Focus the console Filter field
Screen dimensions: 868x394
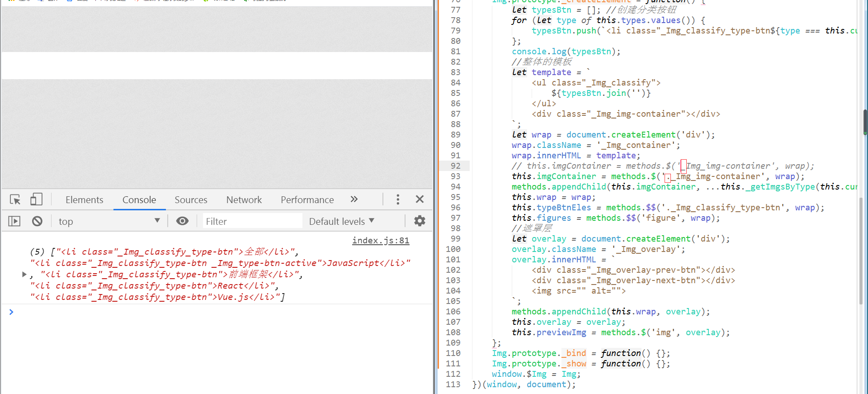pyautogui.click(x=252, y=221)
